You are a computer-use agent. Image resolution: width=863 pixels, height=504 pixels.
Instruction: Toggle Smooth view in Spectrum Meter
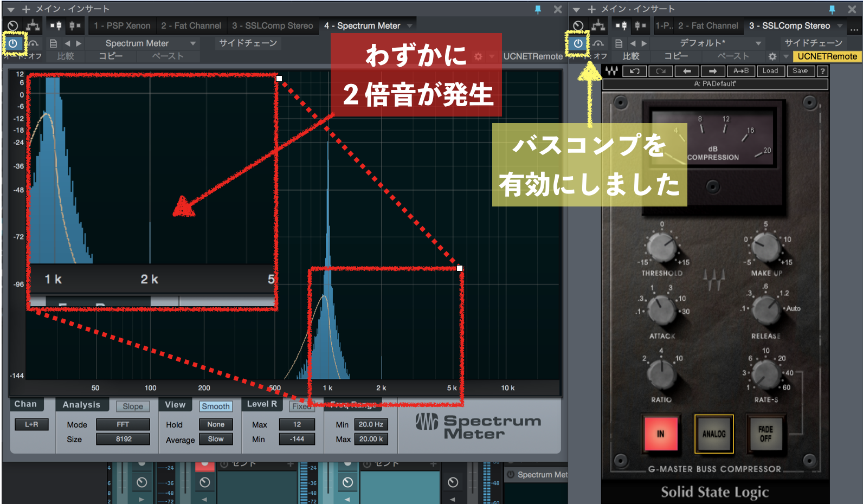click(216, 406)
